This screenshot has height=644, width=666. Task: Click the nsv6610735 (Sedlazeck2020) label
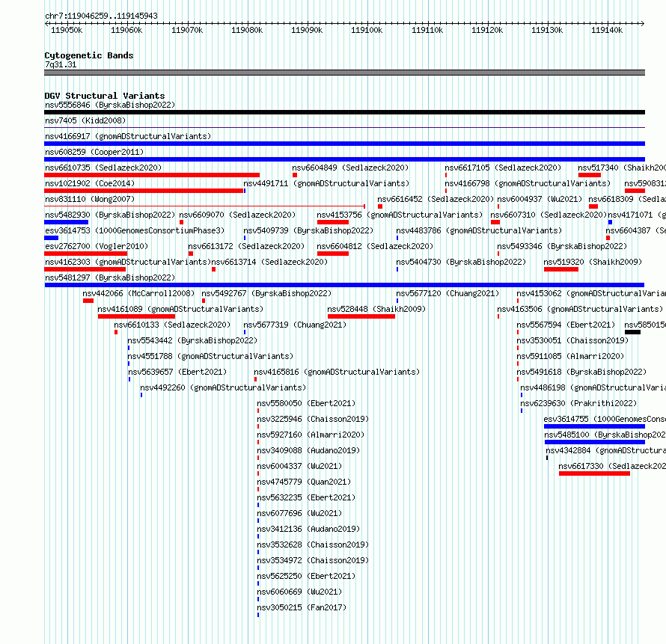pos(103,168)
